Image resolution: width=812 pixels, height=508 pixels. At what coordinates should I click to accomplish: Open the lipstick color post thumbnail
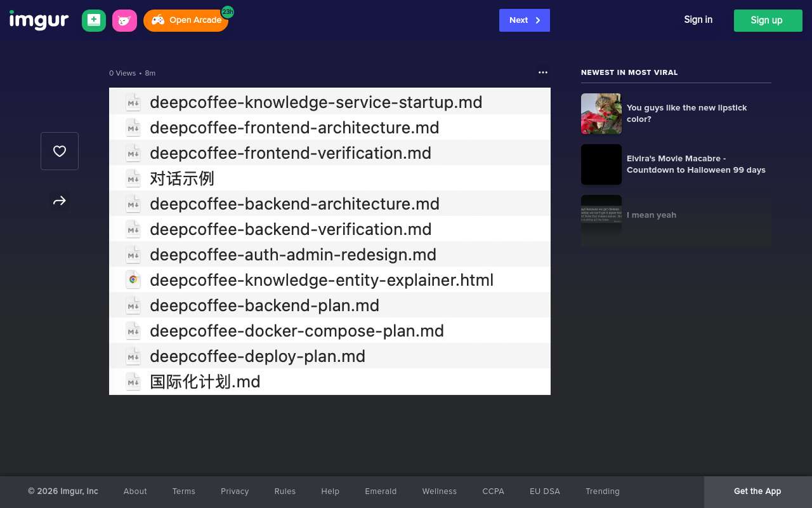601,114
